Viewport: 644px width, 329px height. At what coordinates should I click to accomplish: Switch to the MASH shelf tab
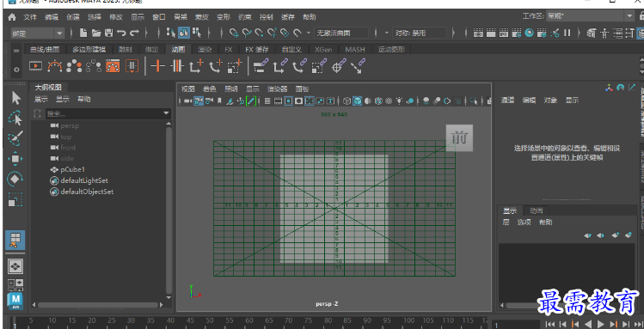355,50
